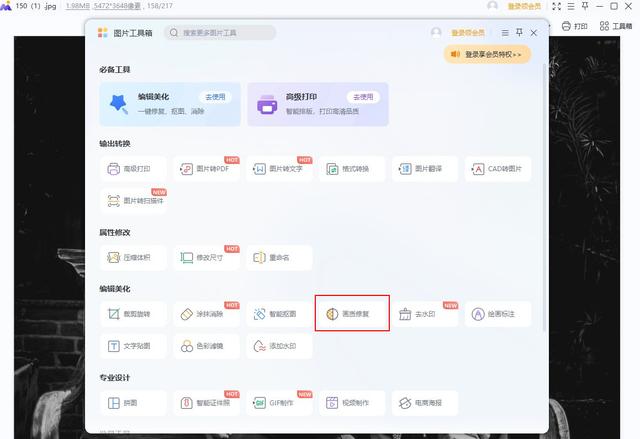
Task: Open the 图片转扫描件 tool
Action: tap(133, 201)
